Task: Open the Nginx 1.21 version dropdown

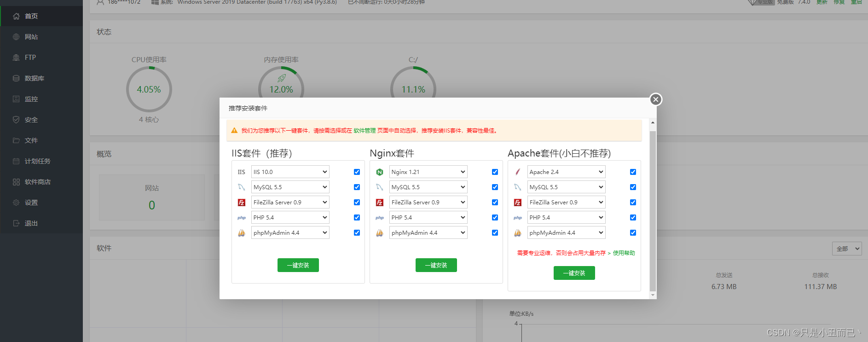Action: (428, 172)
